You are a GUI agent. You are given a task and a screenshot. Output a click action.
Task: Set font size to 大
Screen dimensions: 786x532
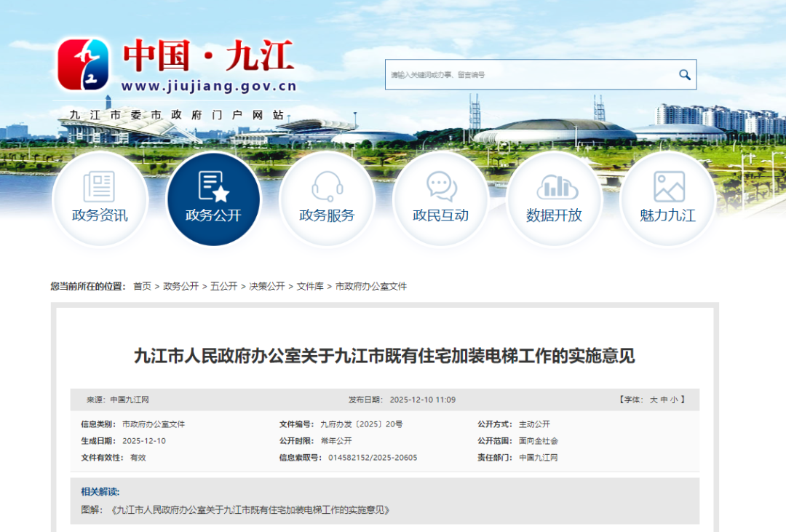[654, 400]
